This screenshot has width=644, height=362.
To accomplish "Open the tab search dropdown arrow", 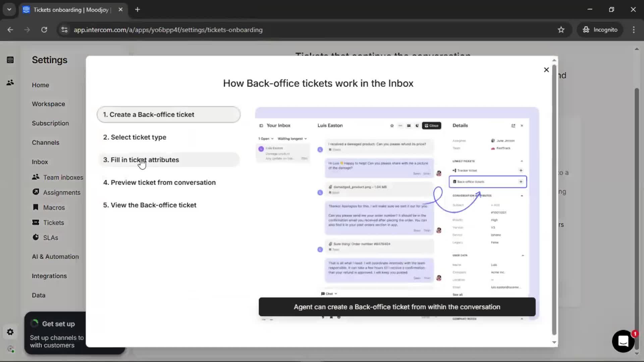I will 9,10.
